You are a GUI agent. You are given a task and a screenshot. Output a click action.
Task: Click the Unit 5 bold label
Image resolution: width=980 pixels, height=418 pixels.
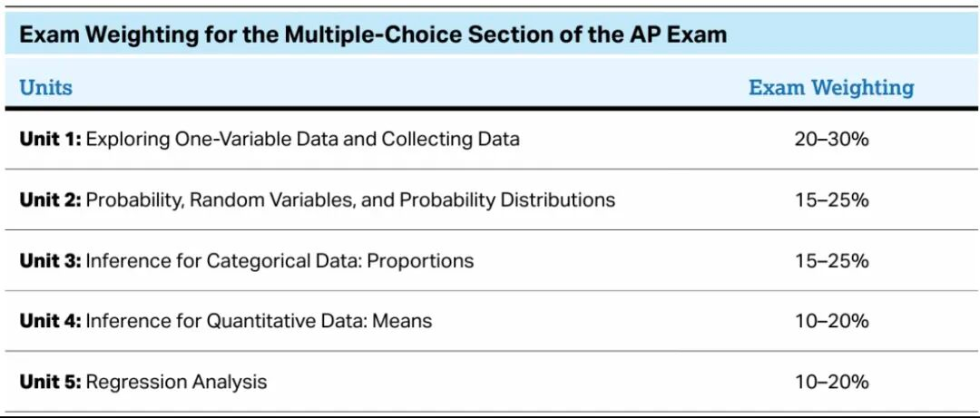click(50, 381)
